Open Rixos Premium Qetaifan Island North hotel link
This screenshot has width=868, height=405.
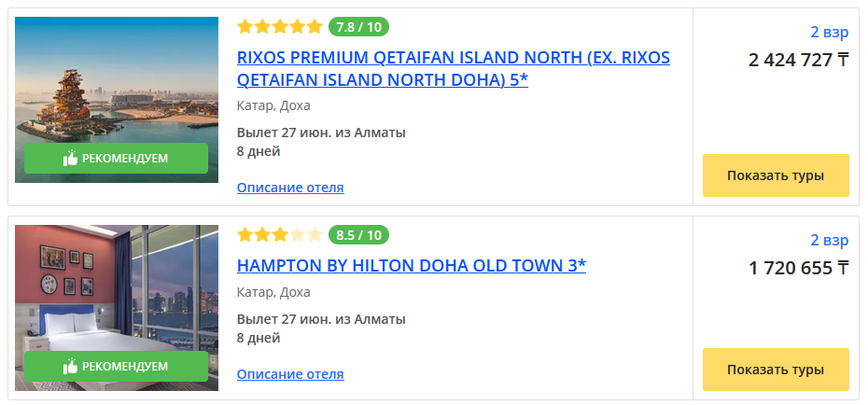(454, 68)
